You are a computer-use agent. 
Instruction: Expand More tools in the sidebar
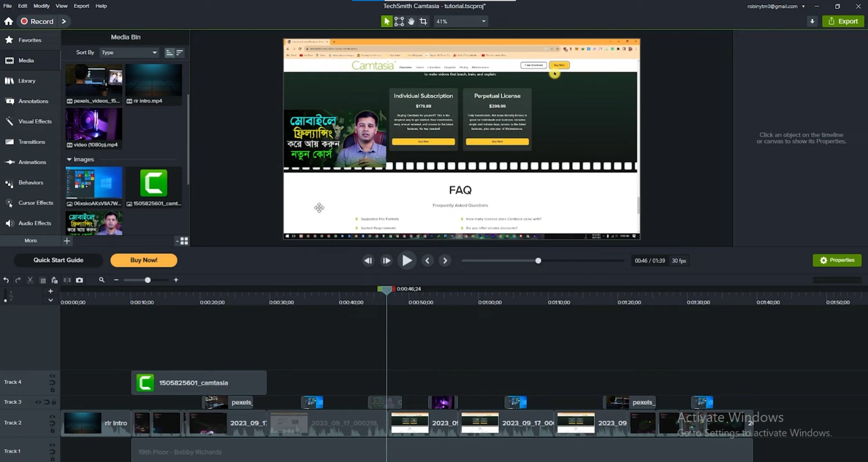[x=30, y=240]
